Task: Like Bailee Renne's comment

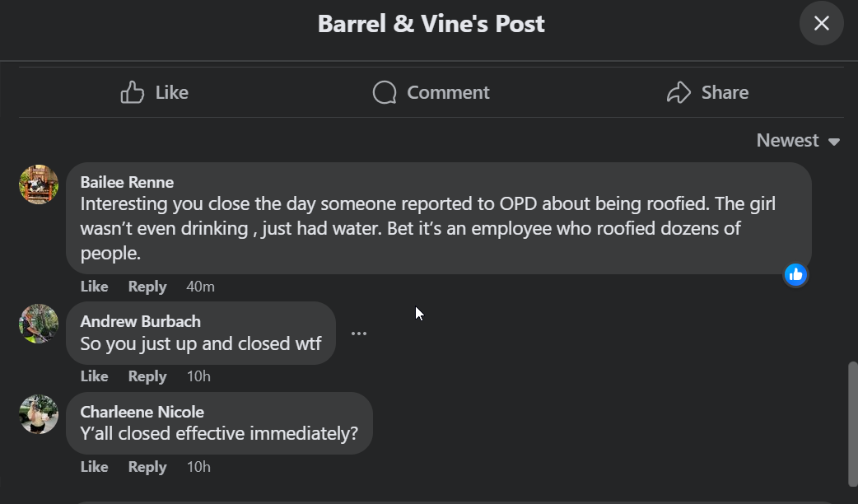Action: (94, 287)
